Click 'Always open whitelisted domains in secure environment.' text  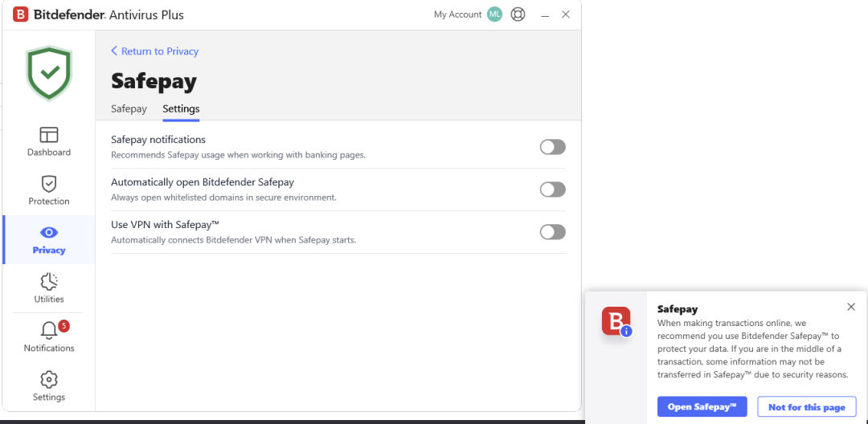pyautogui.click(x=223, y=198)
